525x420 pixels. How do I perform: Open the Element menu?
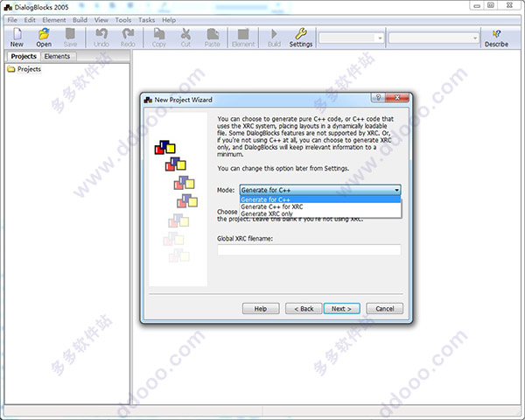[54, 20]
